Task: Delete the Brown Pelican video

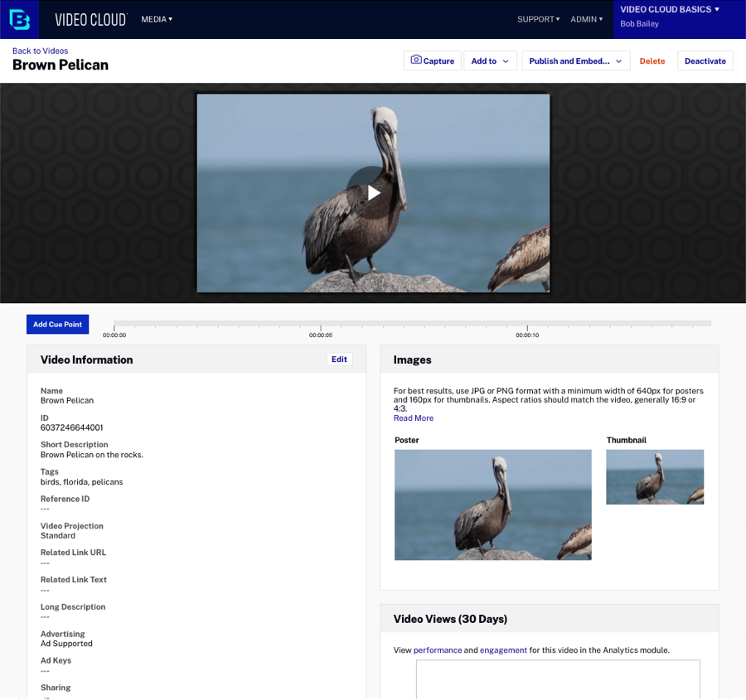Action: pos(652,61)
